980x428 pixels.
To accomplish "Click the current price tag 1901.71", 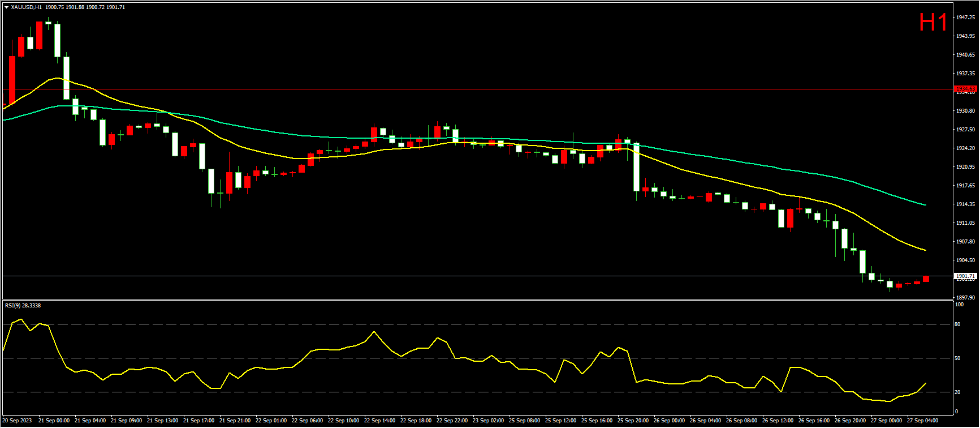I will point(965,276).
